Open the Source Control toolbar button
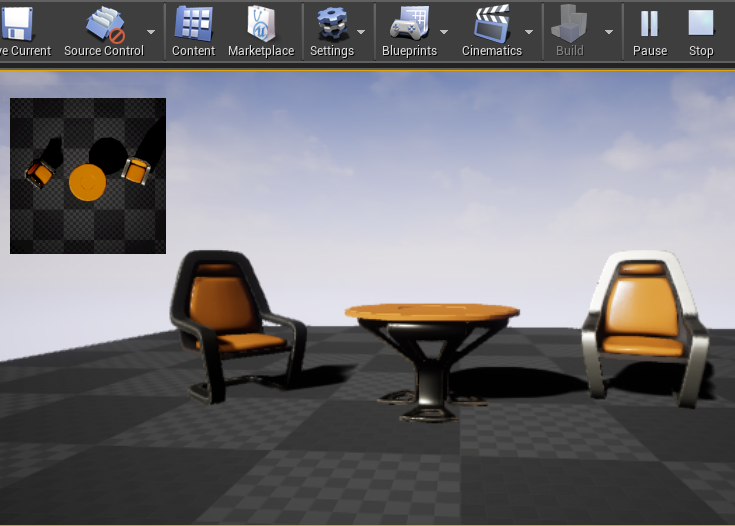 click(104, 31)
